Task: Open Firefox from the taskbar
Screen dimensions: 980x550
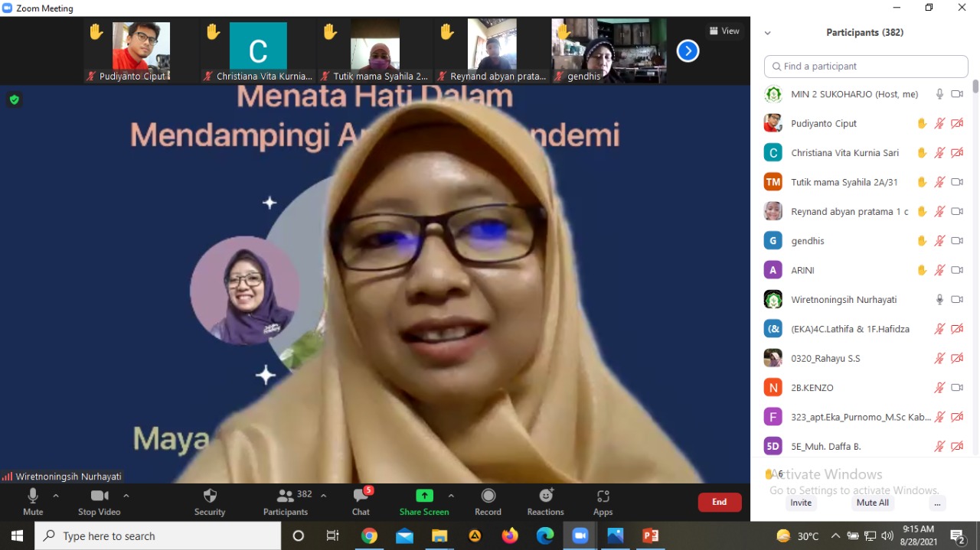Action: point(510,535)
